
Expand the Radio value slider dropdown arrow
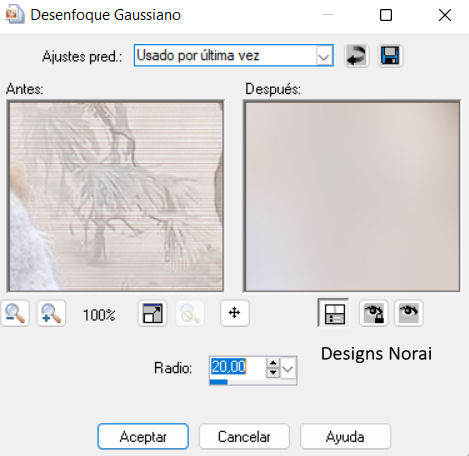point(288,368)
